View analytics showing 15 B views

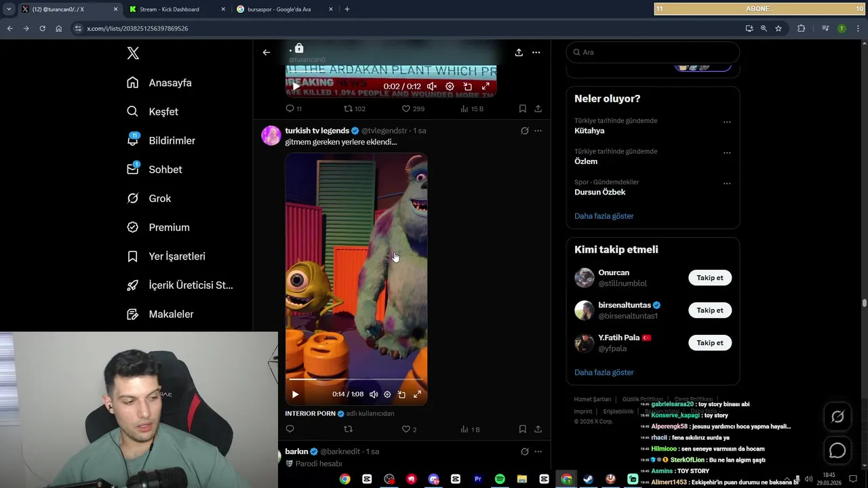pyautogui.click(x=472, y=108)
